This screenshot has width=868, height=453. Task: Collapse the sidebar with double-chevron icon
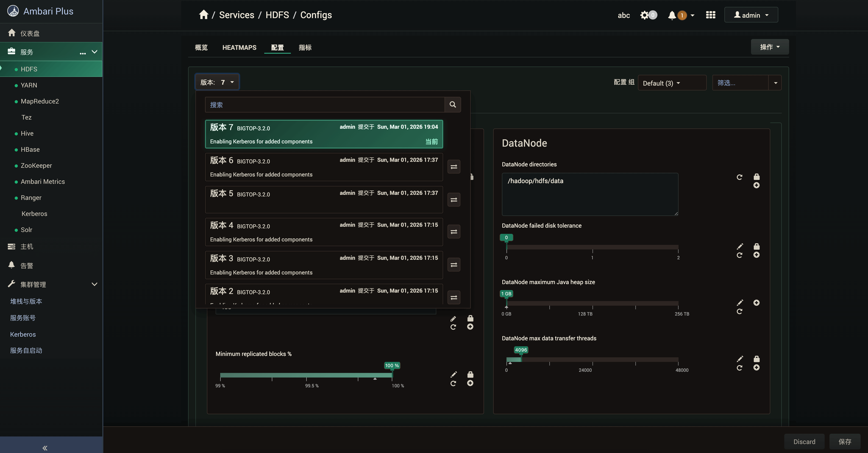click(45, 447)
